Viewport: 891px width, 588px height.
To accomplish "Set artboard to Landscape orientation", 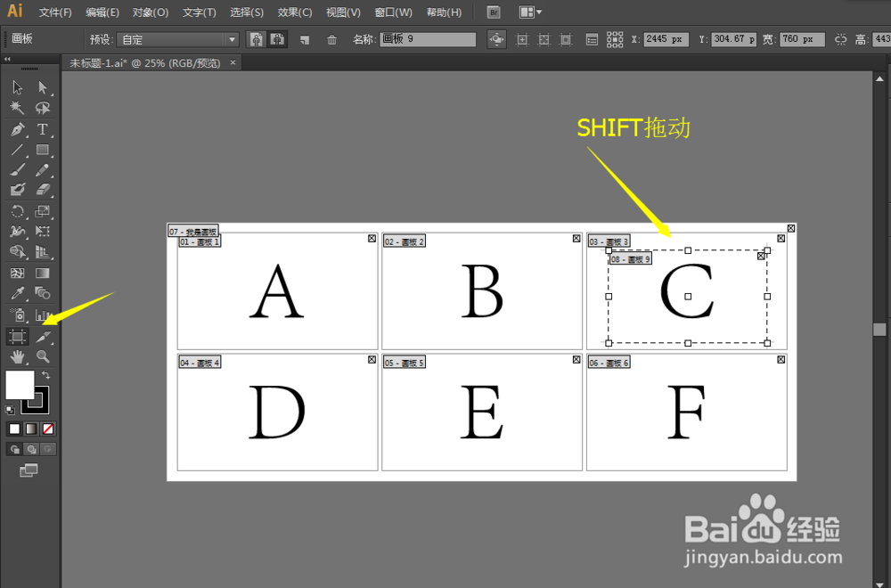I will pos(277,39).
